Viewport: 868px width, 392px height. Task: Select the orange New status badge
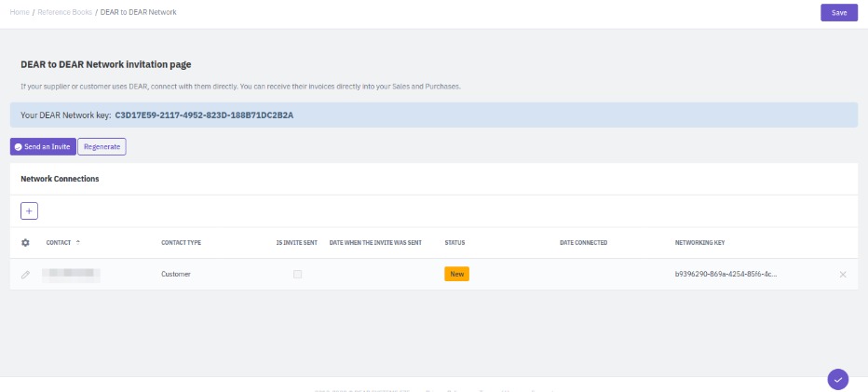456,274
